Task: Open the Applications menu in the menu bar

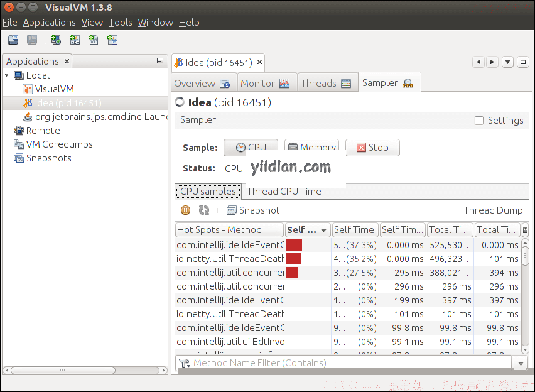Action: tap(50, 23)
